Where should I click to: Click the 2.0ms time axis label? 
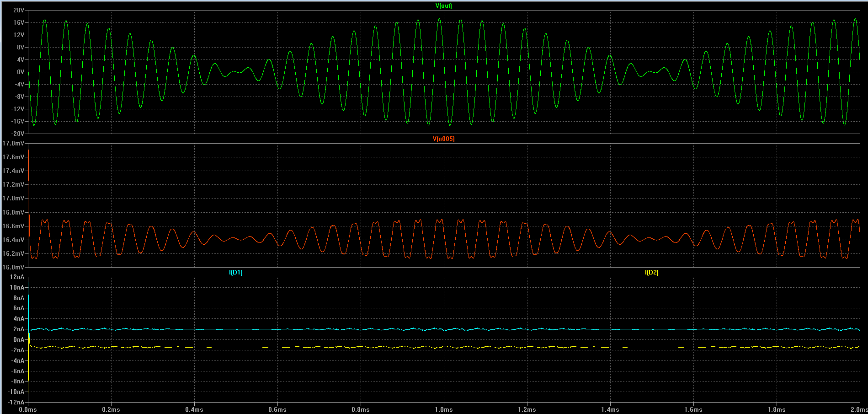[859, 409]
